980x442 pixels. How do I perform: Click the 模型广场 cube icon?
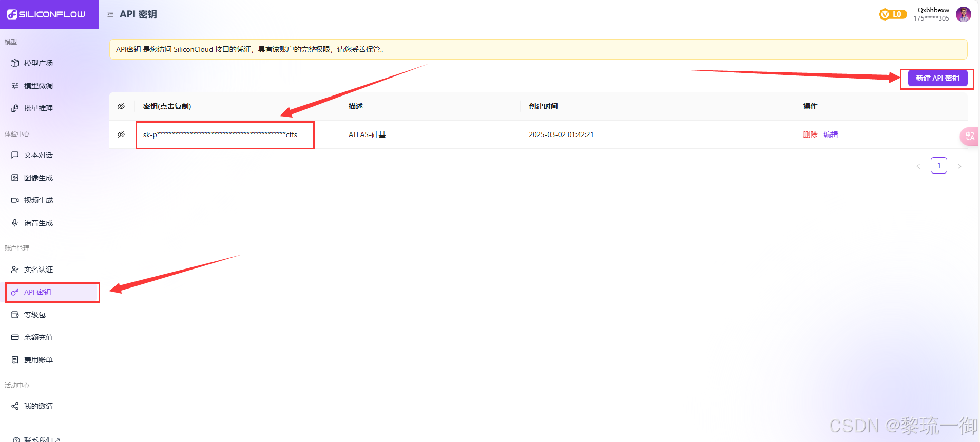pyautogui.click(x=15, y=63)
